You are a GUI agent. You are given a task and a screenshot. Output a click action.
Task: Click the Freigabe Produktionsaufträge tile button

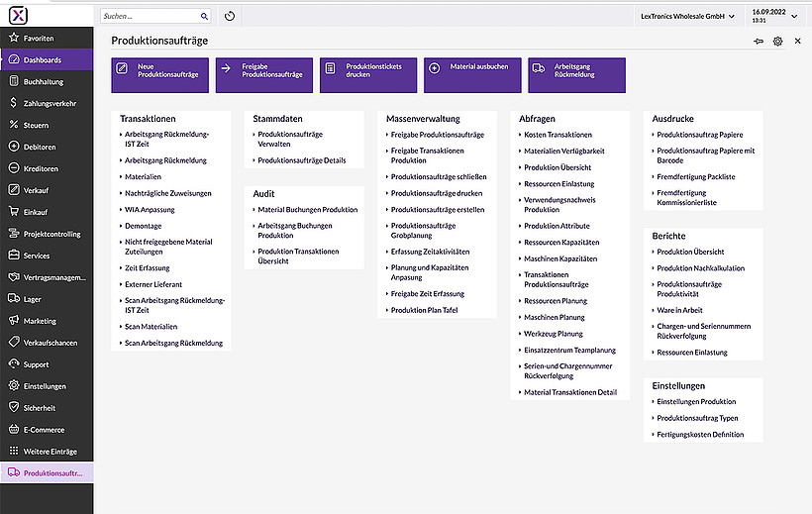coord(264,75)
